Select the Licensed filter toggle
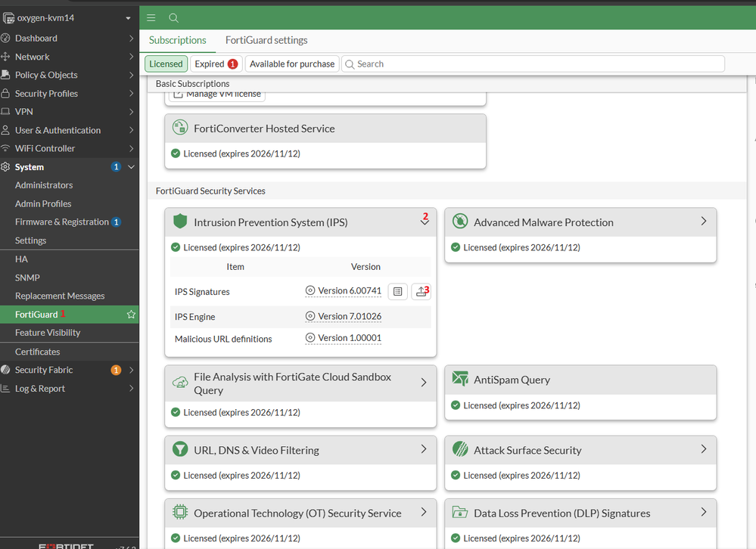The height and width of the screenshot is (549, 756). [166, 64]
